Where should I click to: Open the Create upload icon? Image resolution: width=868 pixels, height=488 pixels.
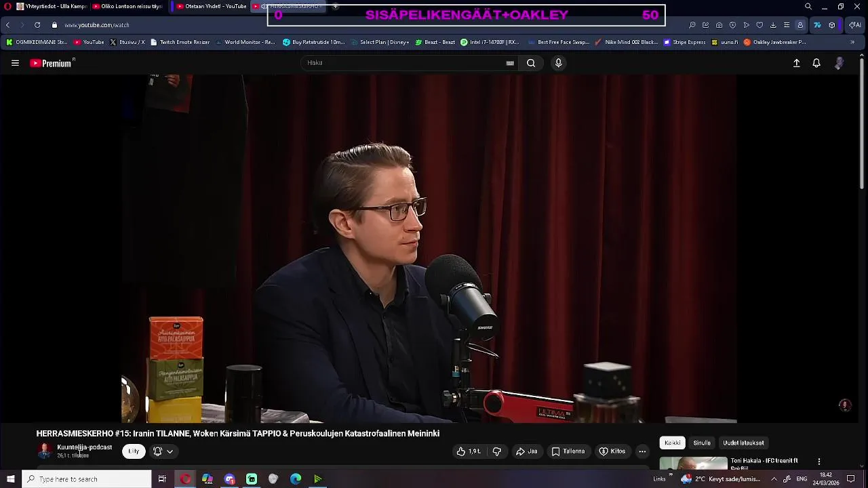[x=797, y=63]
